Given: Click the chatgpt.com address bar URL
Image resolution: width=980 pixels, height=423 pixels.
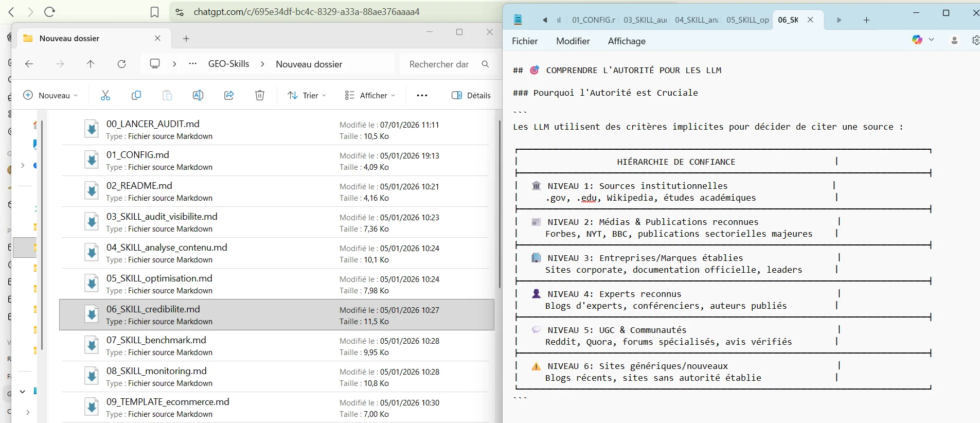Looking at the screenshot, I should point(307,12).
